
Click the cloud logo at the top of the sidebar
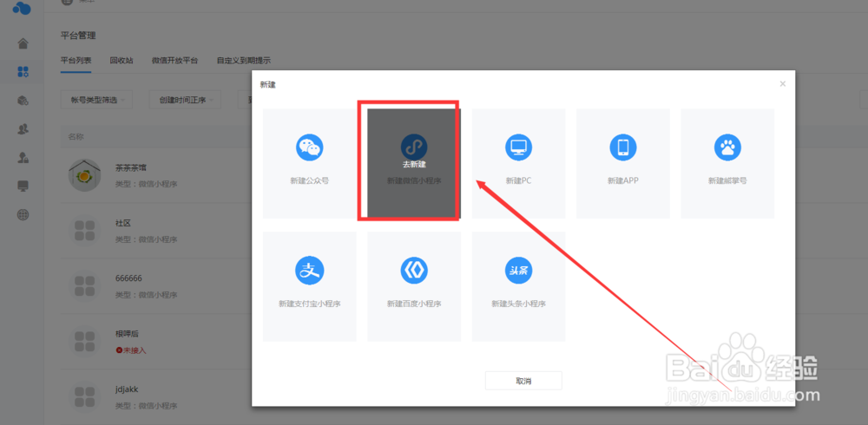pos(22,8)
